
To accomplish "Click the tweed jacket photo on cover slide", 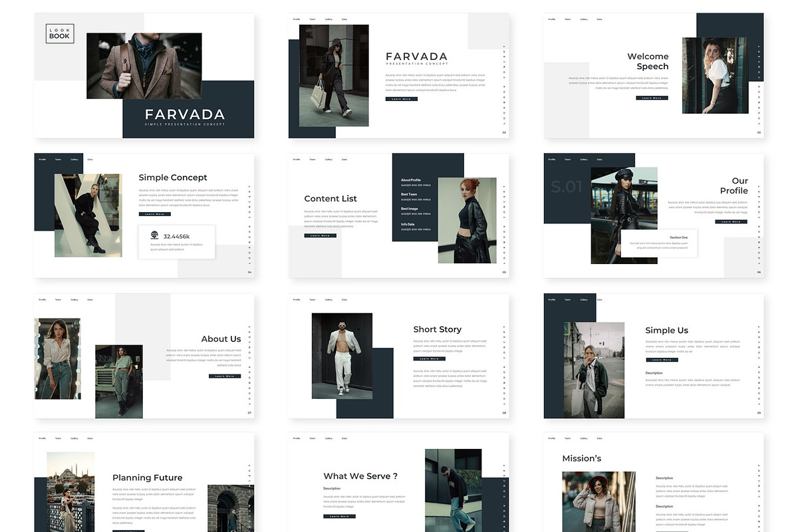I will click(x=144, y=66).
